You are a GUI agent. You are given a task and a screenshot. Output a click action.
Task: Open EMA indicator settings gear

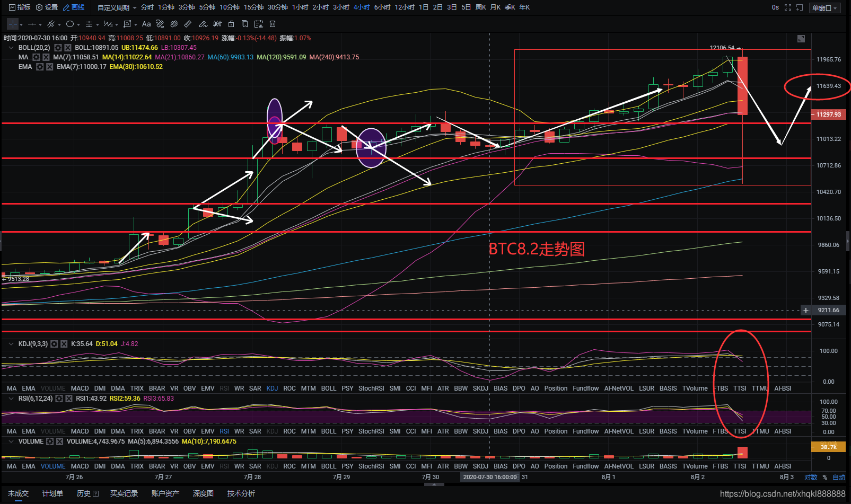40,67
